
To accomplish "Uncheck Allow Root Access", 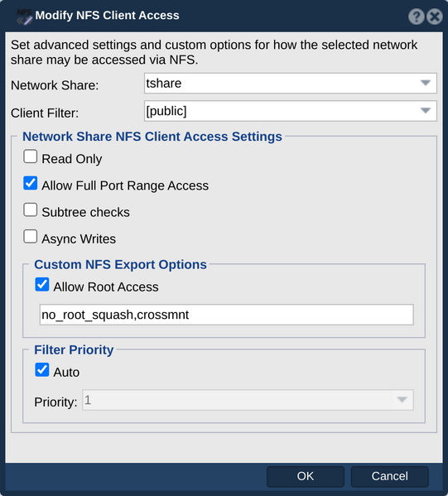I will point(42,284).
